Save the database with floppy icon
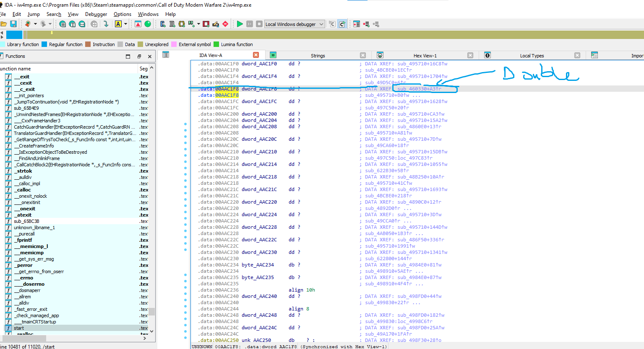This screenshot has width=644, height=349. point(13,24)
